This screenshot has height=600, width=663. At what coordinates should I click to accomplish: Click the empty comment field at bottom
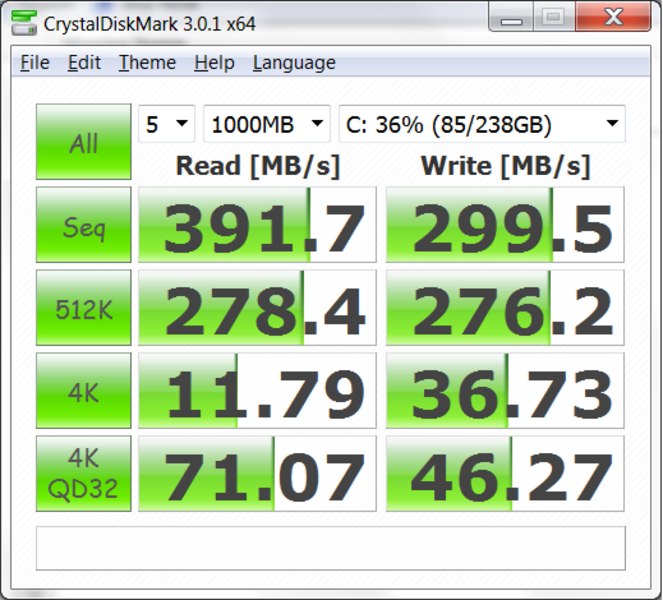point(331,548)
